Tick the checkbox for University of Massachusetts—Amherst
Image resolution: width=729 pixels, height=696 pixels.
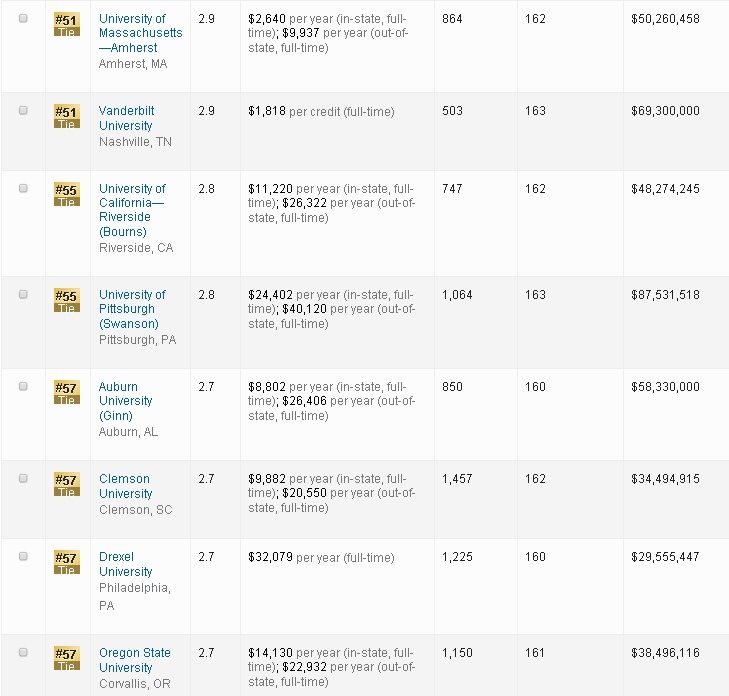pos(24,19)
